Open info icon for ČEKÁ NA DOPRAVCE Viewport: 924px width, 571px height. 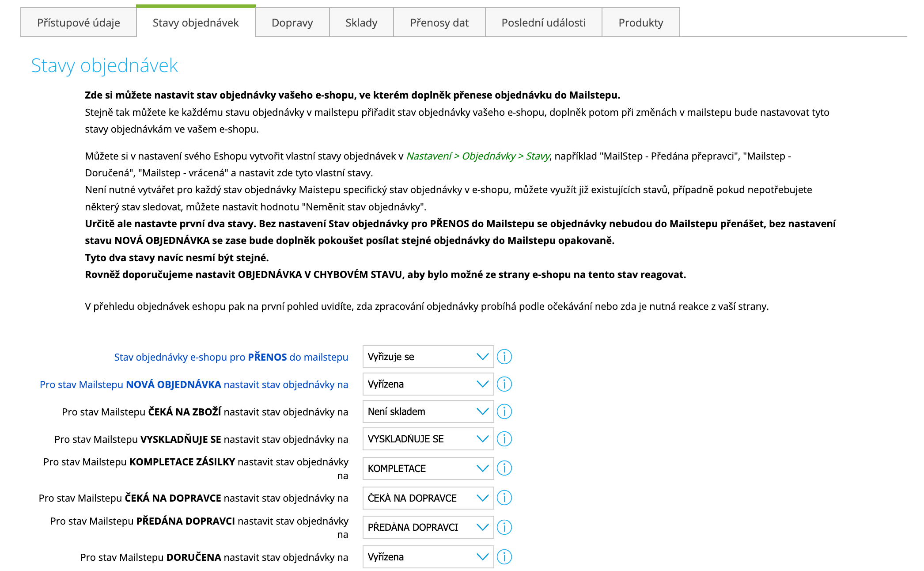[x=504, y=498]
